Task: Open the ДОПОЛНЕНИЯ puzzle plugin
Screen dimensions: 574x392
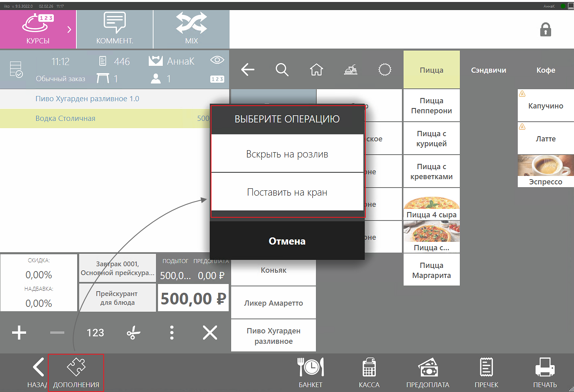Action: [x=76, y=373]
